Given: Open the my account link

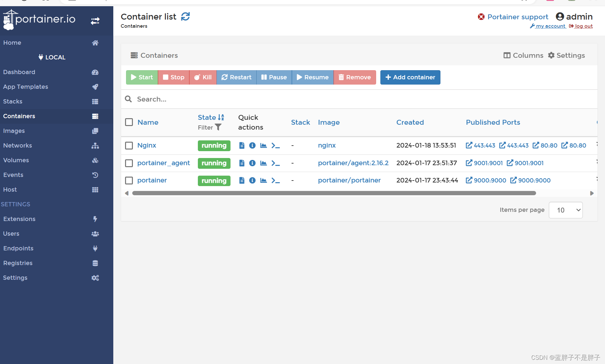Looking at the screenshot, I should coord(548,26).
